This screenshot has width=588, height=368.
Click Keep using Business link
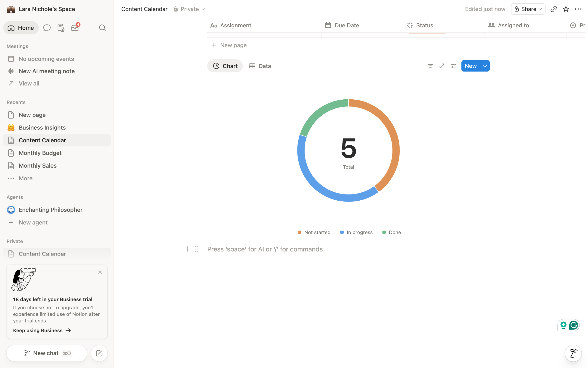click(x=42, y=330)
